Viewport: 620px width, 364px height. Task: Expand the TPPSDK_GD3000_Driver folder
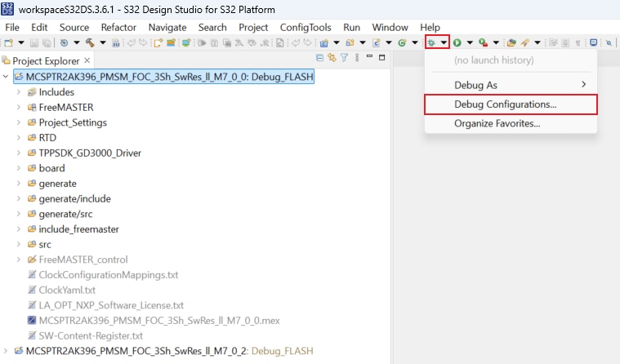coord(19,153)
